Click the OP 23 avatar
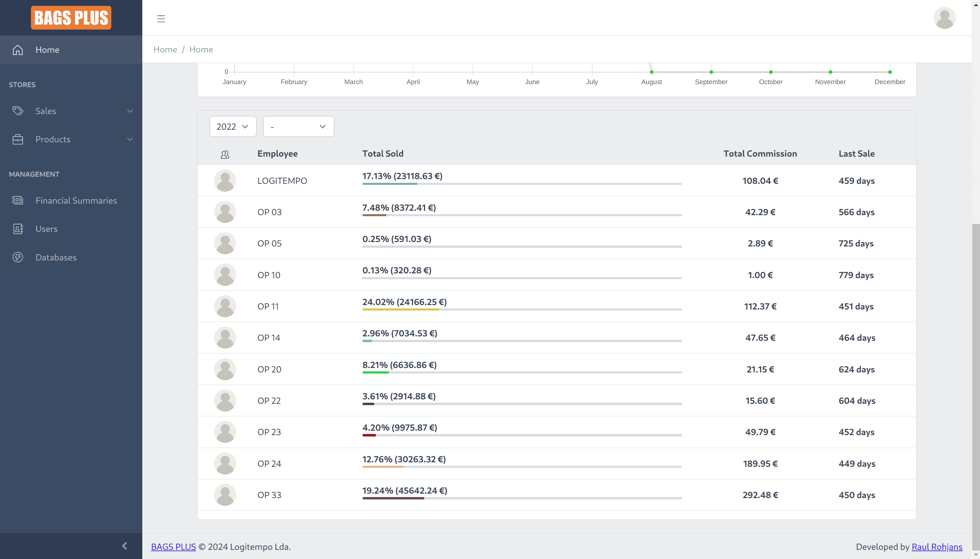Image resolution: width=980 pixels, height=559 pixels. point(225,432)
